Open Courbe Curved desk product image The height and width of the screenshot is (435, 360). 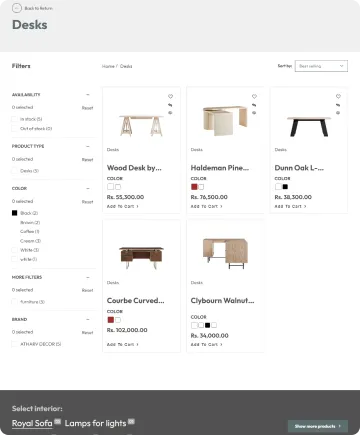tap(141, 257)
